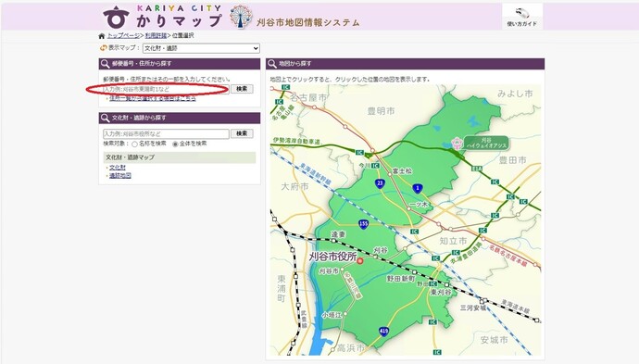Click the かりマップ logo in the header
Screen dimensions: 639x364
[x=163, y=17]
